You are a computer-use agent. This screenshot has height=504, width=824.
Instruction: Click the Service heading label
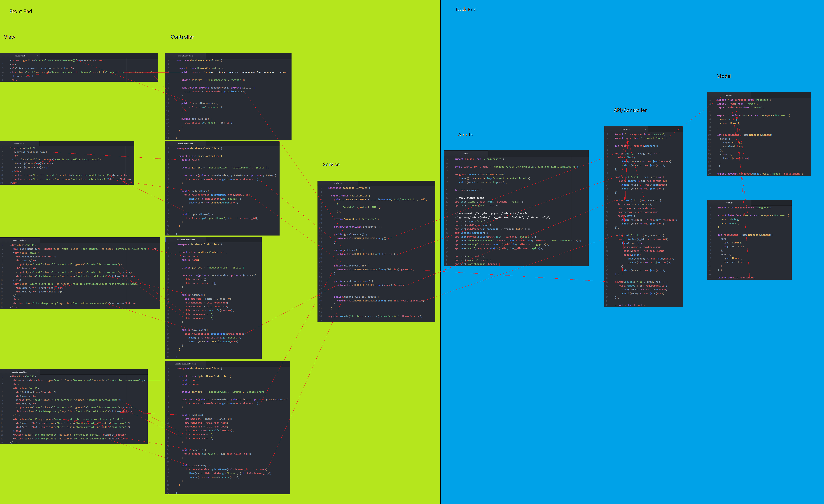(331, 165)
